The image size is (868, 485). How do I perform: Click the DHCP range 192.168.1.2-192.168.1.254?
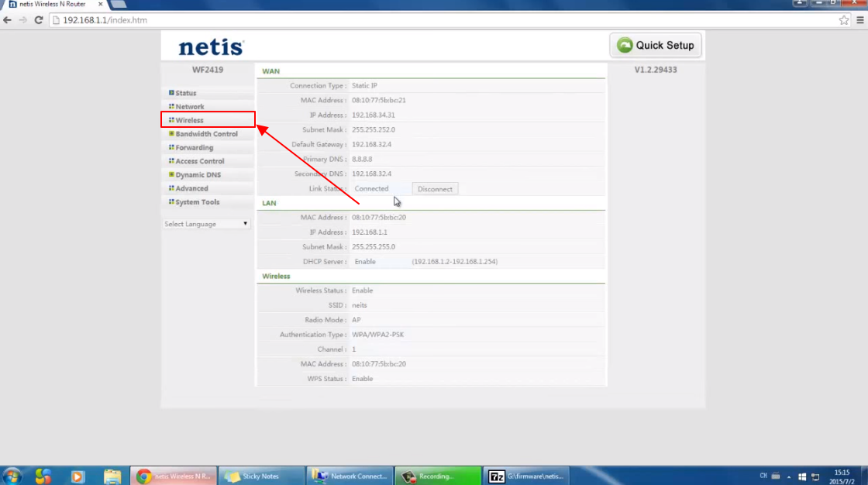[454, 261]
